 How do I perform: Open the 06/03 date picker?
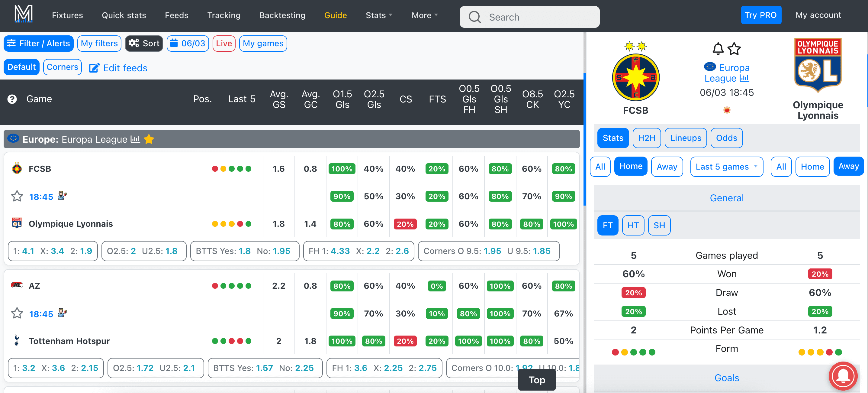pyautogui.click(x=188, y=44)
